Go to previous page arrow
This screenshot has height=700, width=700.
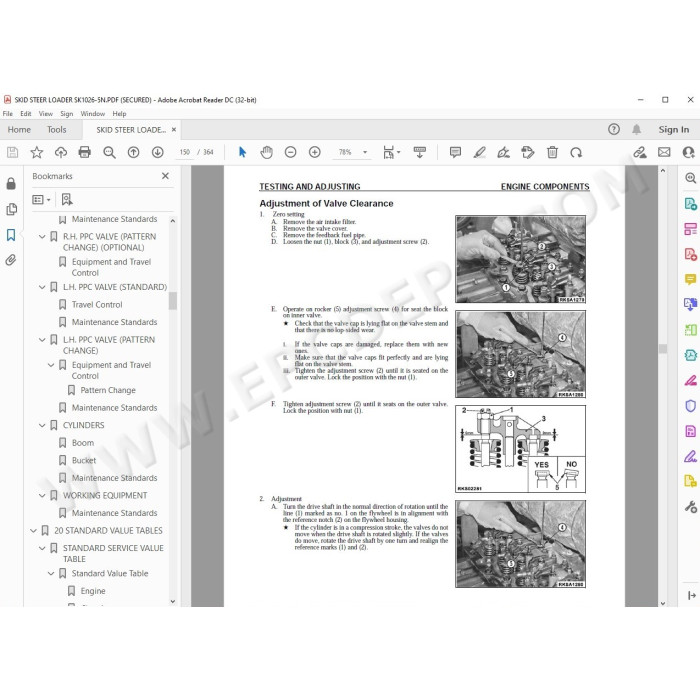pyautogui.click(x=133, y=153)
